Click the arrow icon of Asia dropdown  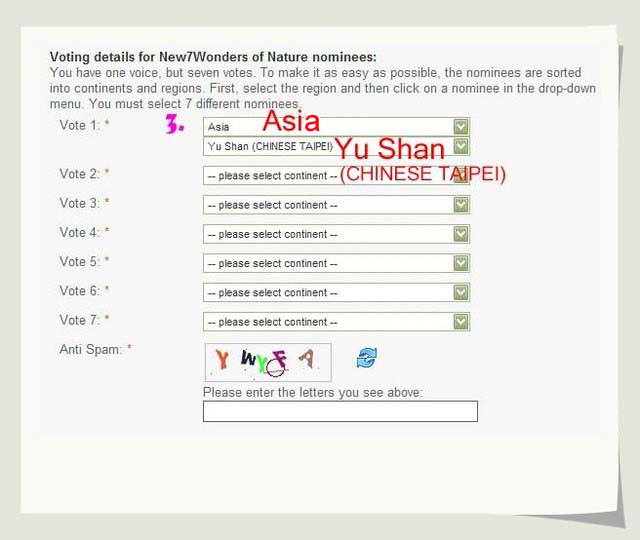click(461, 127)
